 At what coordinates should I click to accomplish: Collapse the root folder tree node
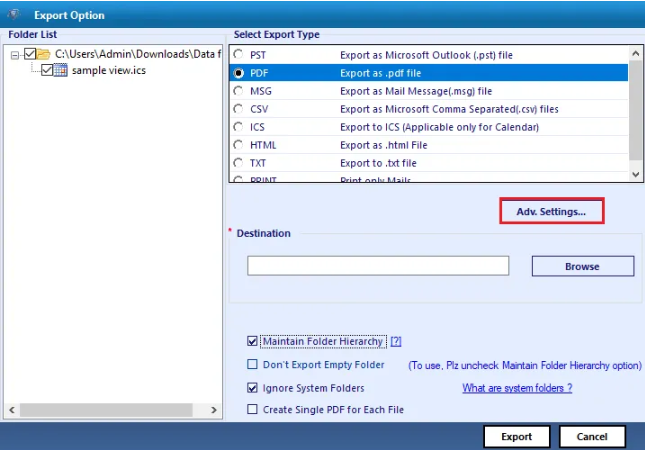pos(15,54)
